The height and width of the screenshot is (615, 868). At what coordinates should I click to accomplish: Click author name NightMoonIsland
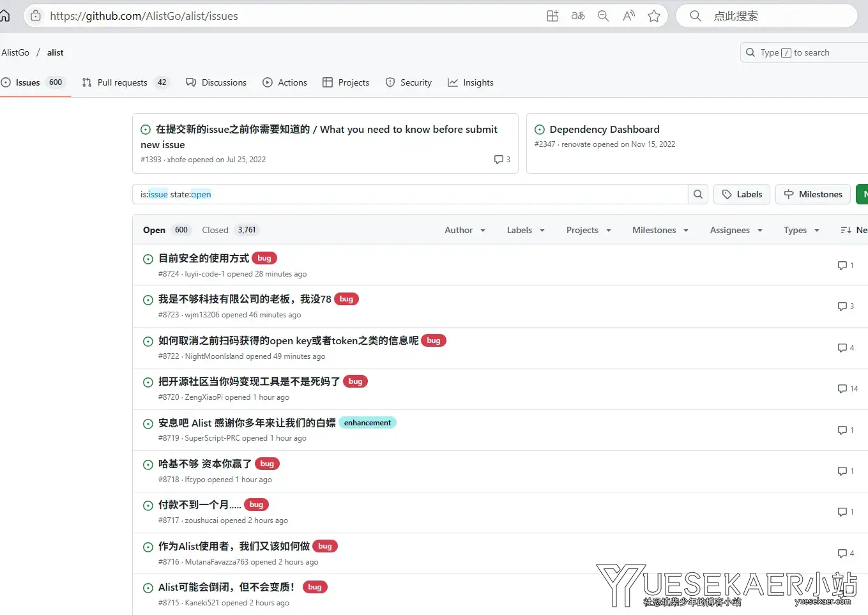[x=214, y=356]
